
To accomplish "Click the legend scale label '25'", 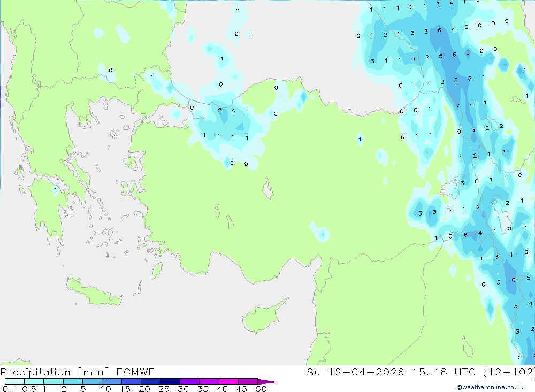I will click(164, 389).
